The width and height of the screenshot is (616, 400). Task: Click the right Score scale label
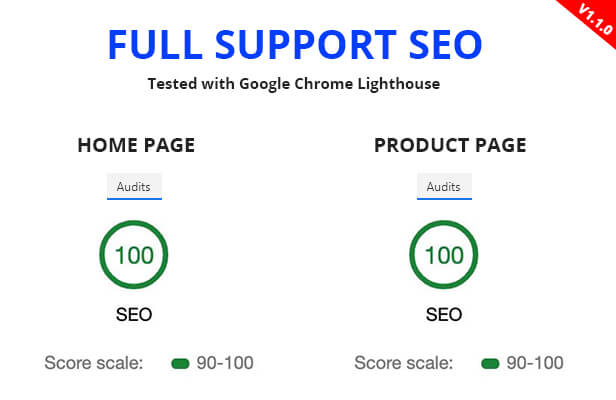403,363
